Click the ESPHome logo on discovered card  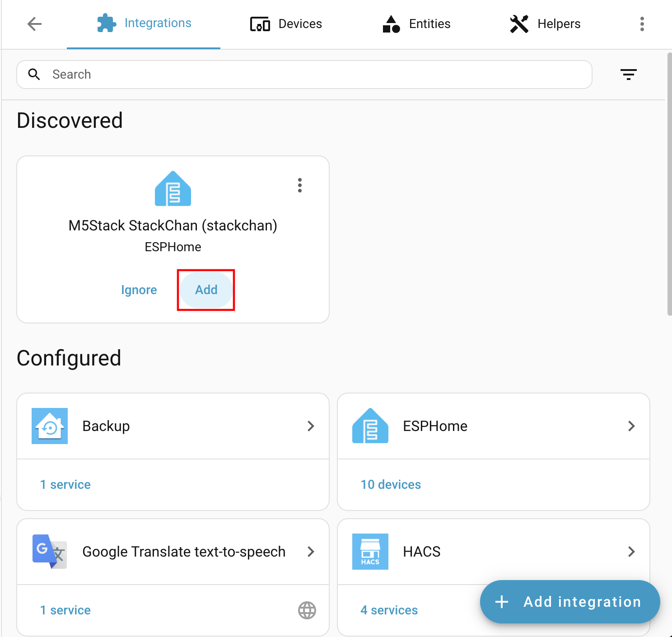[x=173, y=189]
